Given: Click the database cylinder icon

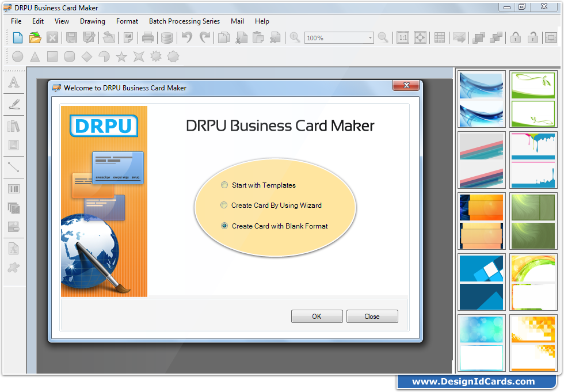Looking at the screenshot, I should 166,38.
